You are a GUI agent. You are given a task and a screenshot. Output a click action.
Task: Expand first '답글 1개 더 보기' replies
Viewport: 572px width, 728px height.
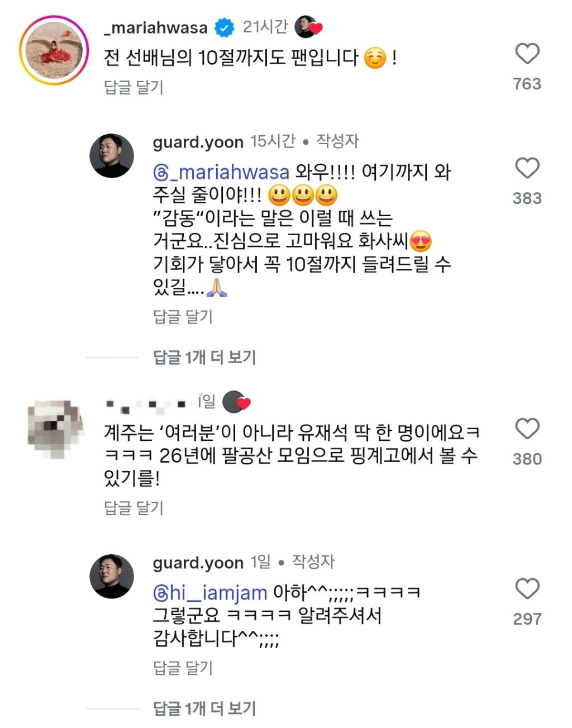[x=204, y=357]
